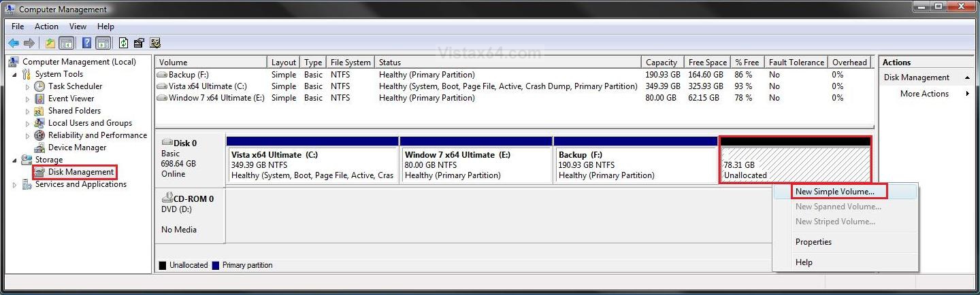The width and height of the screenshot is (980, 295).
Task: Click the Task Scheduler clock icon
Action: click(39, 86)
